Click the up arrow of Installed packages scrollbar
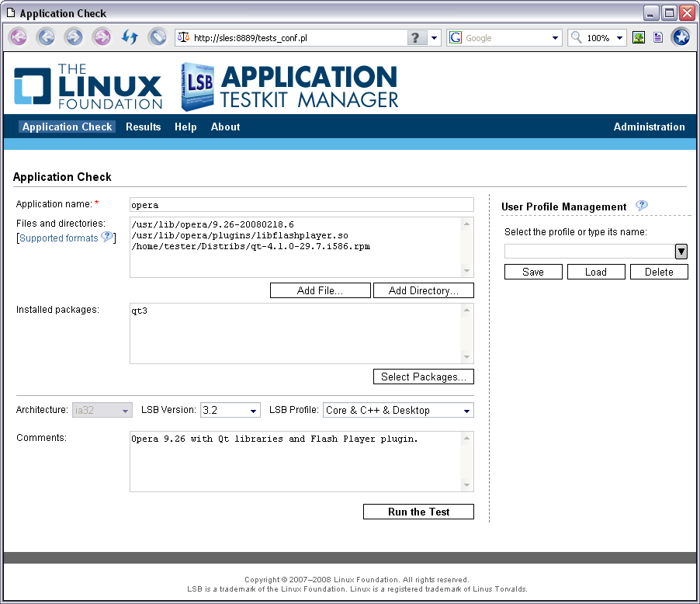Viewport: 700px width, 604px height. tap(466, 310)
